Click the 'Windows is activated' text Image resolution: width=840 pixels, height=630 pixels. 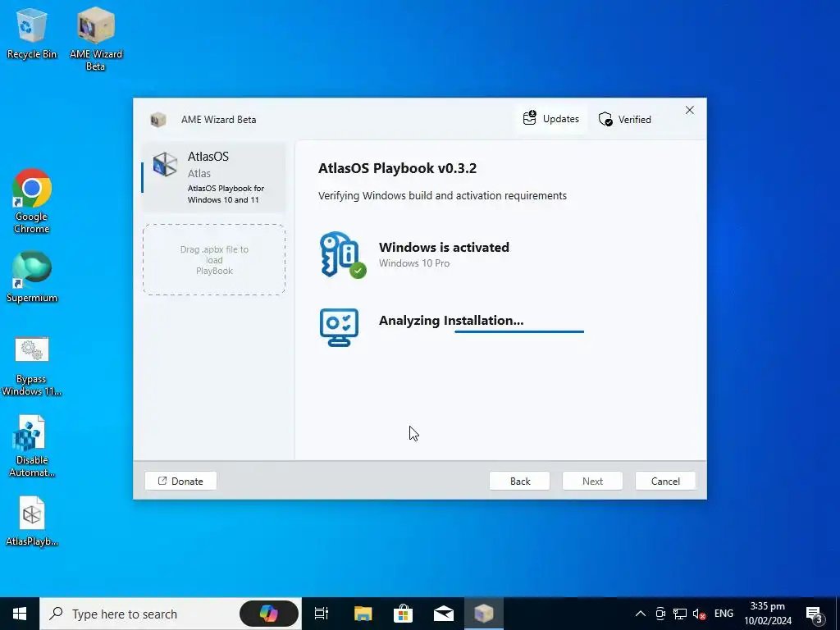[444, 247]
